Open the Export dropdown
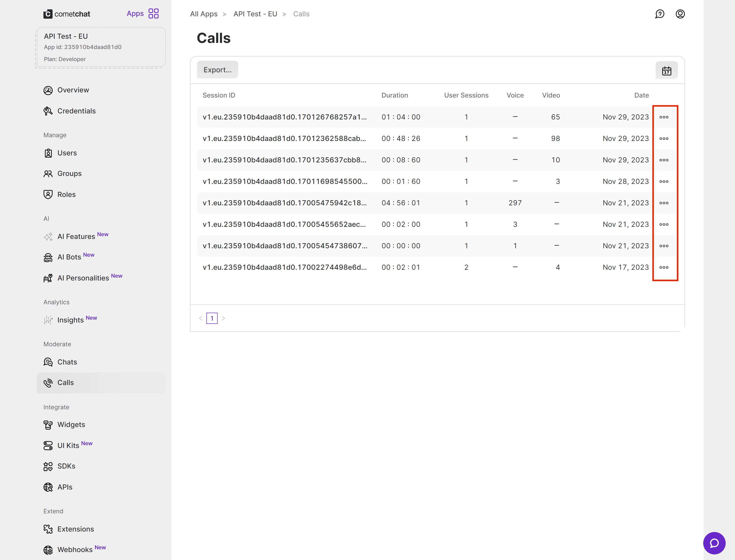This screenshot has height=560, width=735. tap(217, 70)
